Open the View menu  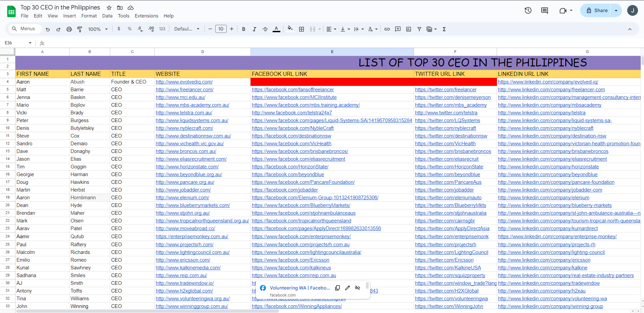click(53, 16)
